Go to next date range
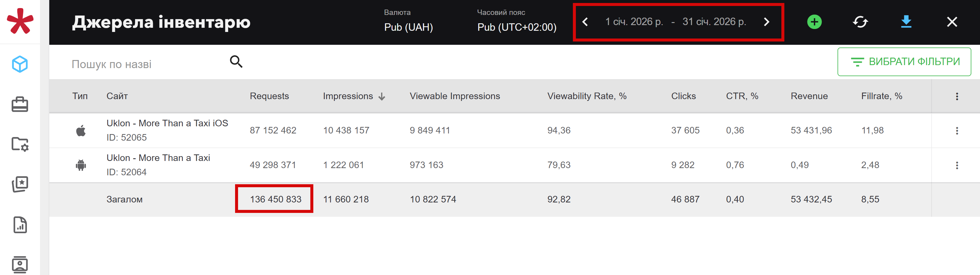 tap(766, 22)
